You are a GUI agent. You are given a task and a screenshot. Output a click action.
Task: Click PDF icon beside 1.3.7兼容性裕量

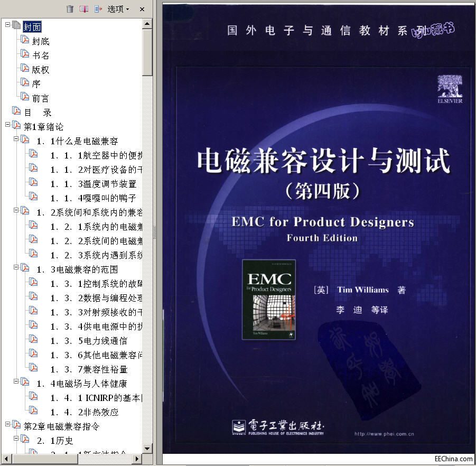(x=33, y=367)
